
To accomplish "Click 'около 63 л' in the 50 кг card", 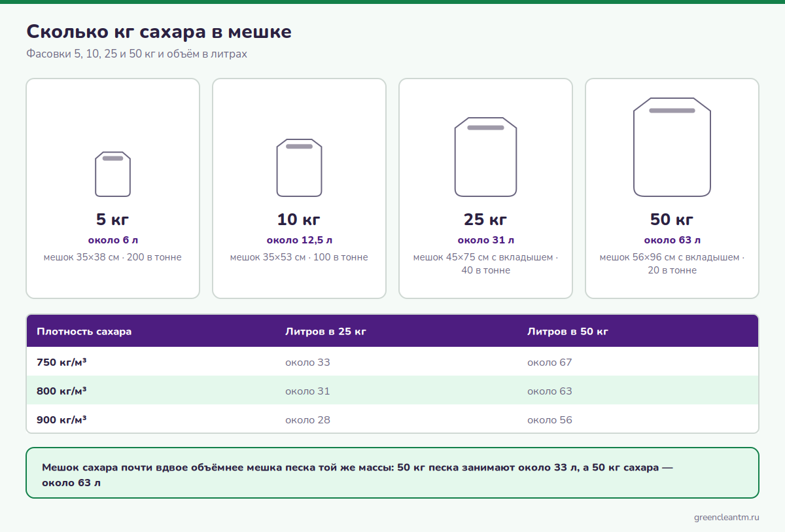I will pos(672,240).
